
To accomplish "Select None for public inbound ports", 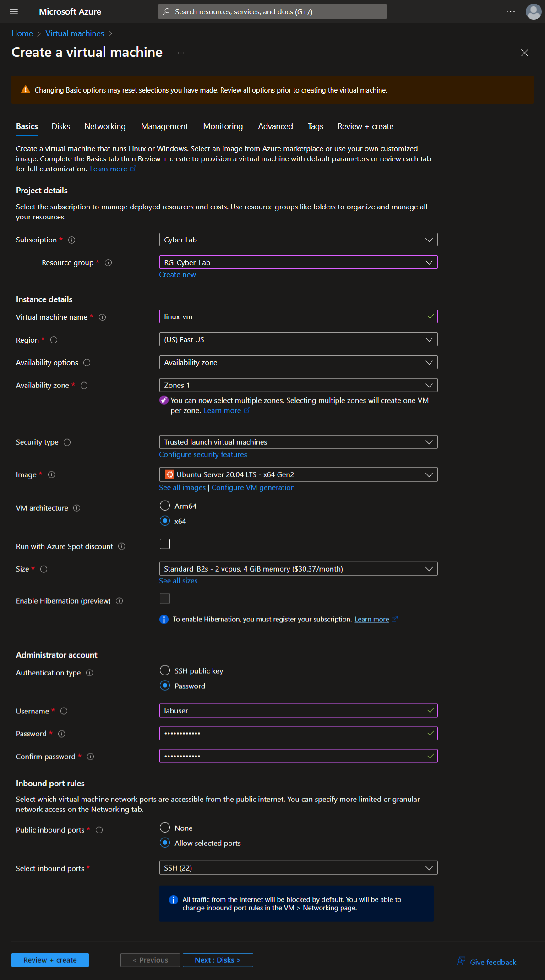I will pos(165,828).
